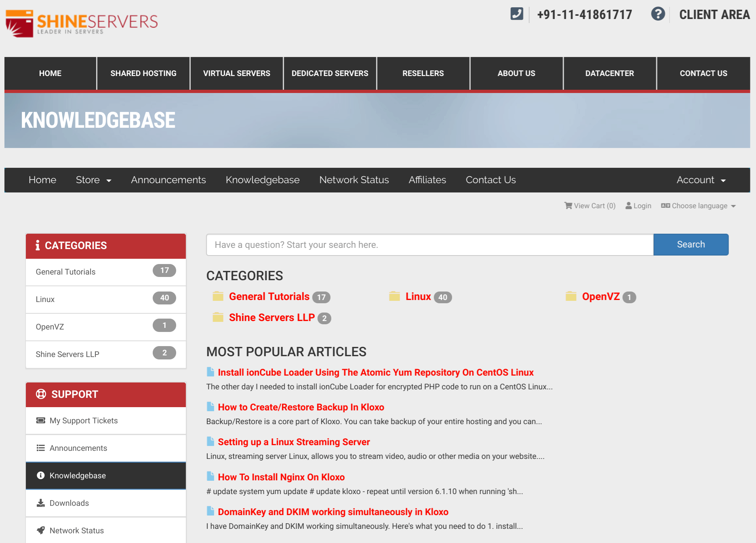Open Shine Servers LLP category link

272,317
